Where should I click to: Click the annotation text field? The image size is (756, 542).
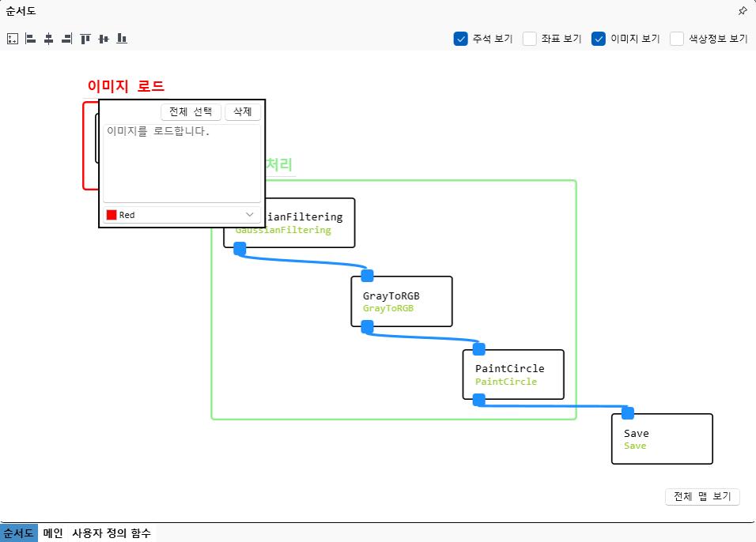pos(182,163)
